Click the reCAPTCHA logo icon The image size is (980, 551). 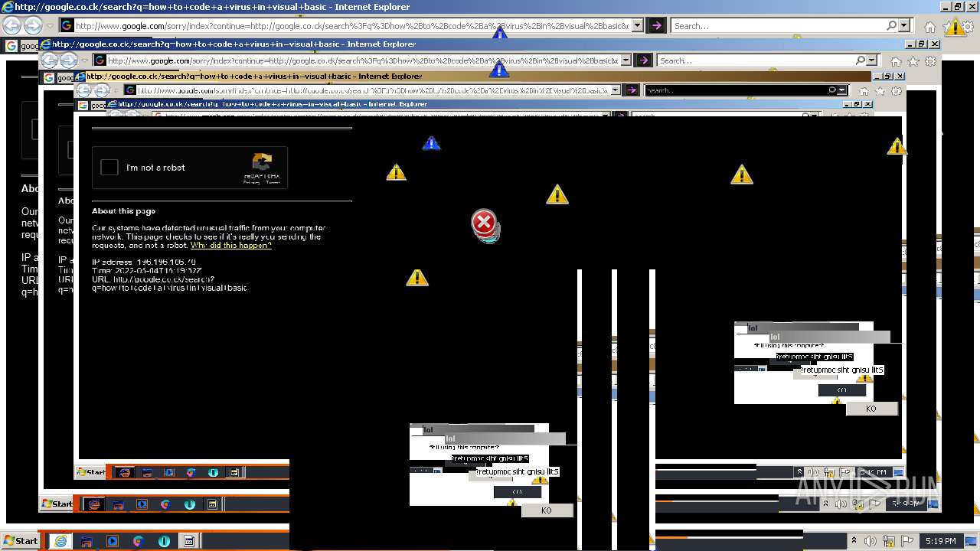click(x=262, y=161)
